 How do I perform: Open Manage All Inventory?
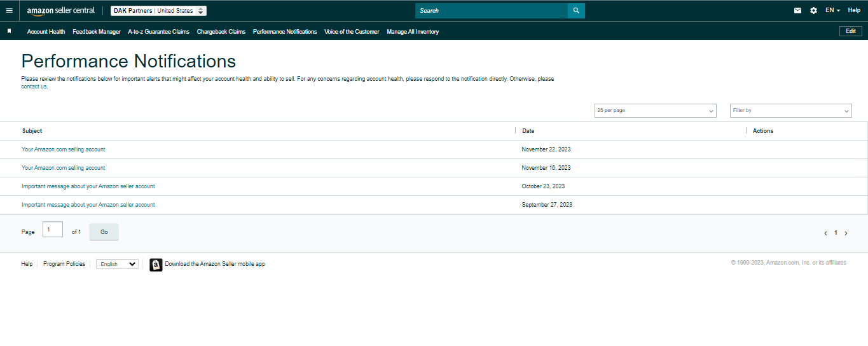coord(413,32)
